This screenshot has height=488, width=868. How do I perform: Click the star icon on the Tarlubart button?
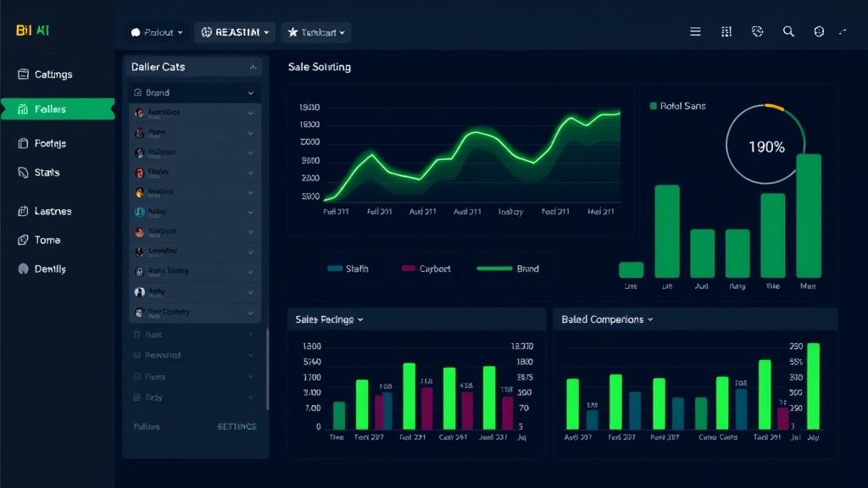click(x=292, y=32)
